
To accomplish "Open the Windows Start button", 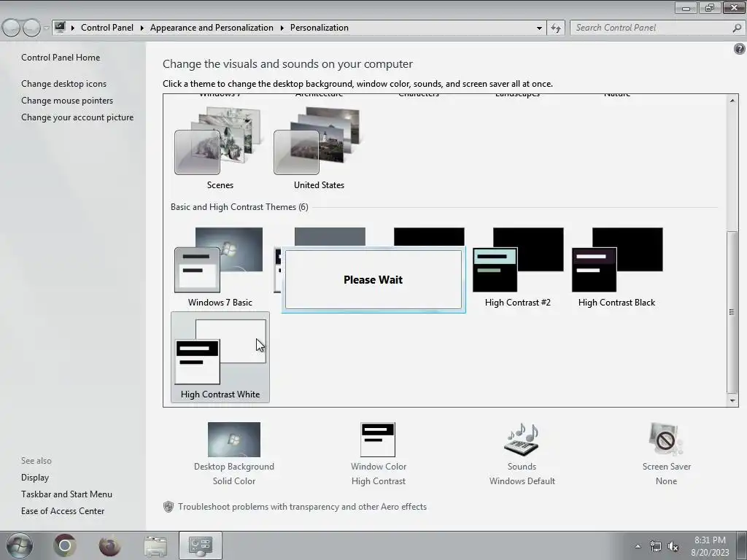I will pyautogui.click(x=19, y=545).
